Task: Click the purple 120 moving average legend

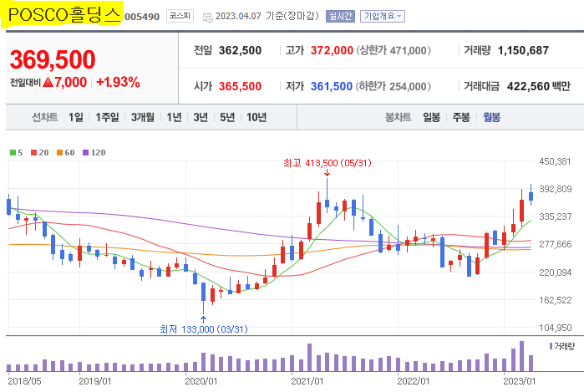Action: (x=94, y=152)
